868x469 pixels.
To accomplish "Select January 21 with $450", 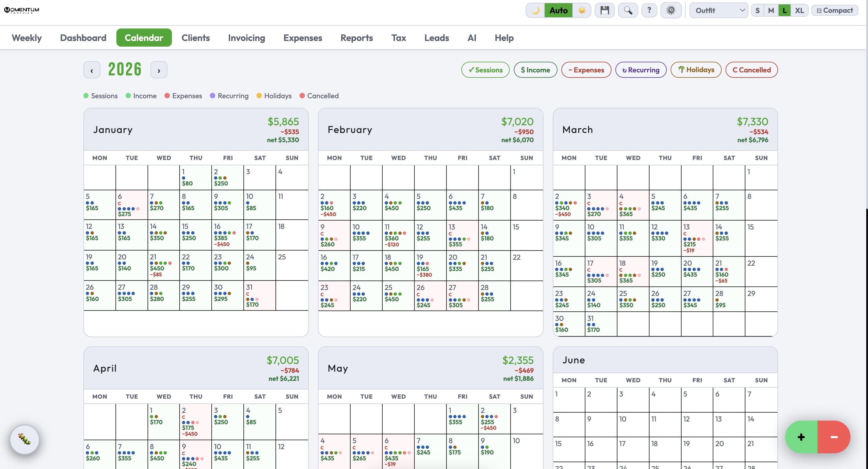I will tap(164, 265).
